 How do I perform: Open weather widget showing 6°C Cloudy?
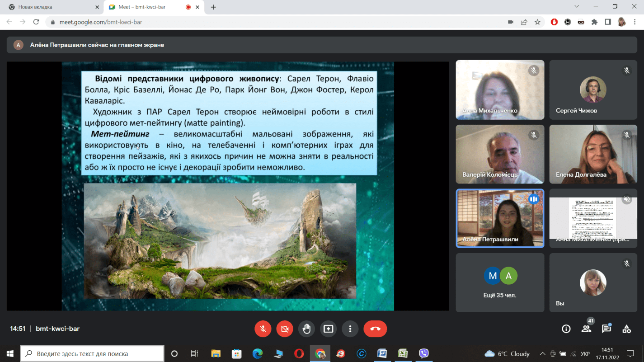click(507, 353)
